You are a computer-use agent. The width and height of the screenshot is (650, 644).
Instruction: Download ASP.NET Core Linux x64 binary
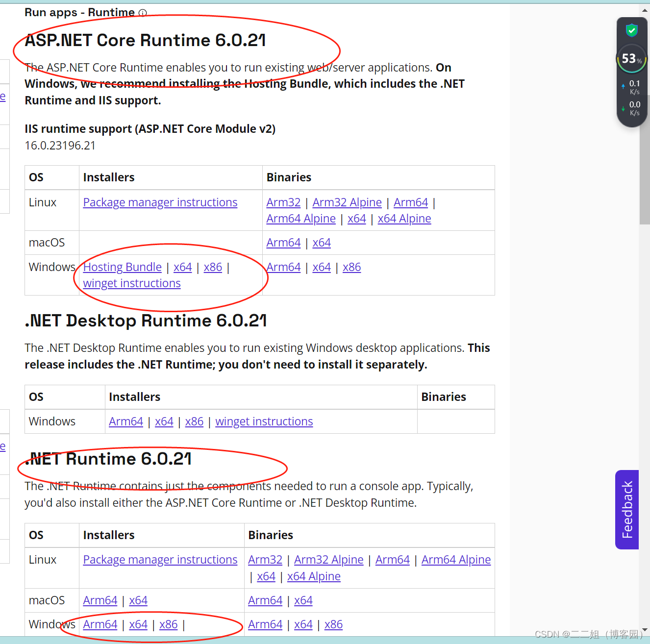pyautogui.click(x=357, y=219)
